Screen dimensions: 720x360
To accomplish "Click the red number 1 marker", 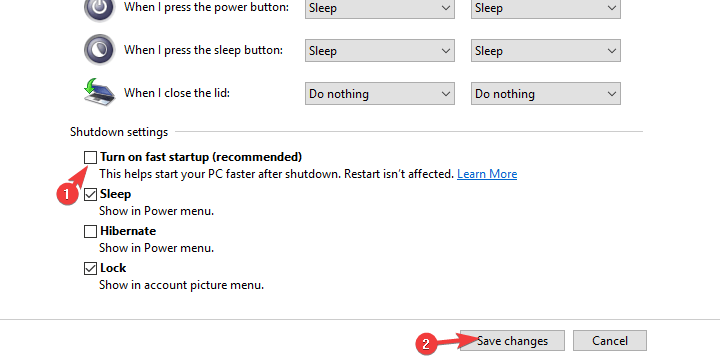I will point(67,194).
